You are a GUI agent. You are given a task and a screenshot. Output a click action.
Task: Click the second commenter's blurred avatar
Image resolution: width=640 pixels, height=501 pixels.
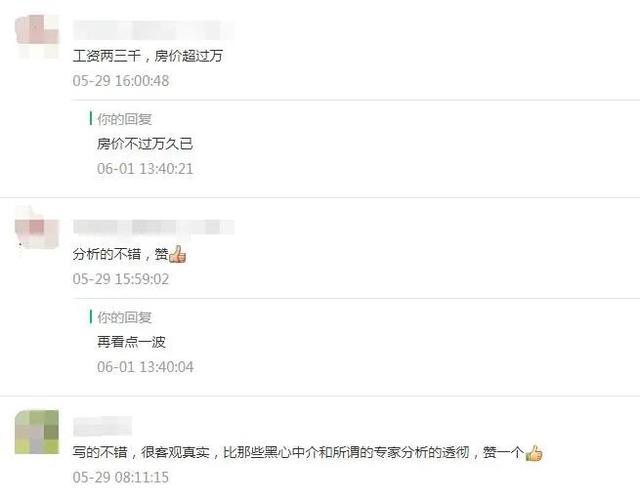[37, 228]
